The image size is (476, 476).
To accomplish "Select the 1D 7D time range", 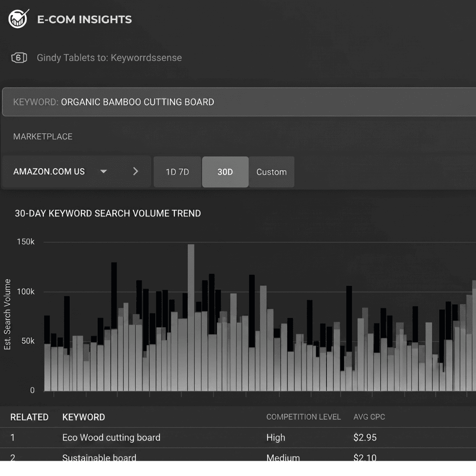I will point(177,172).
